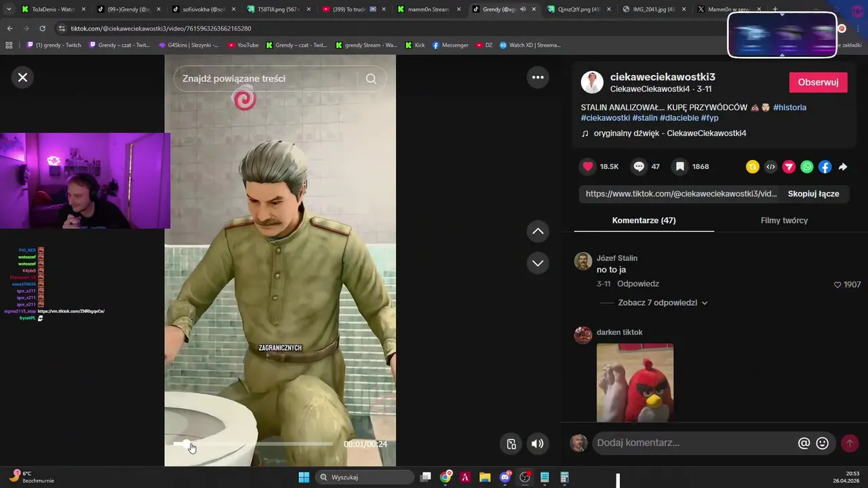Viewport: 868px width, 488px height.
Task: Switch to Filmy twórcy tab
Action: (784, 220)
